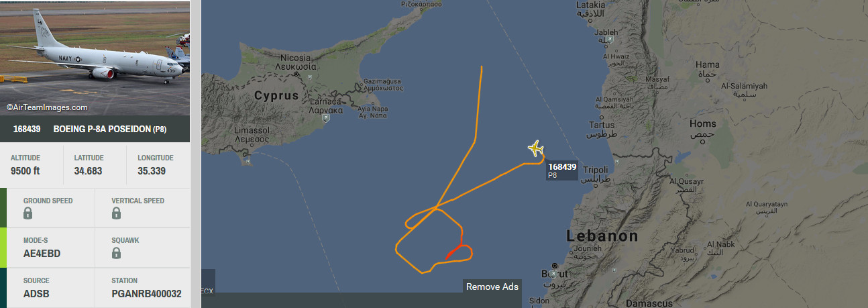
Task: Click the Squawk lock icon
Action: click(x=116, y=253)
